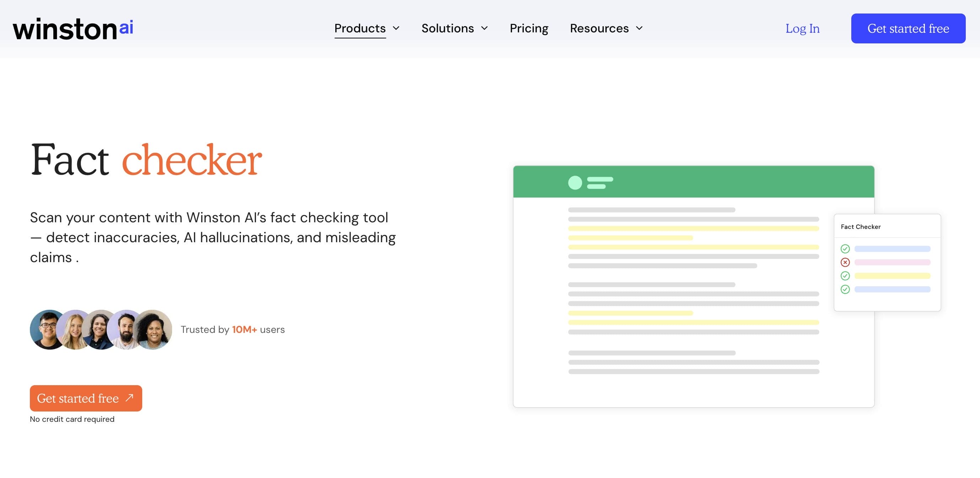Click the light green circle in the green header

coord(575,183)
